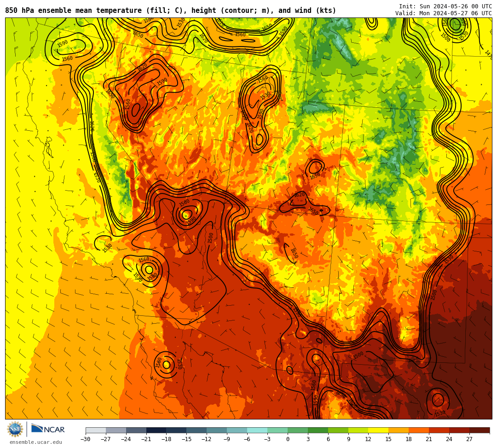Click the 3 colorbar tick label

pyautogui.click(x=308, y=439)
